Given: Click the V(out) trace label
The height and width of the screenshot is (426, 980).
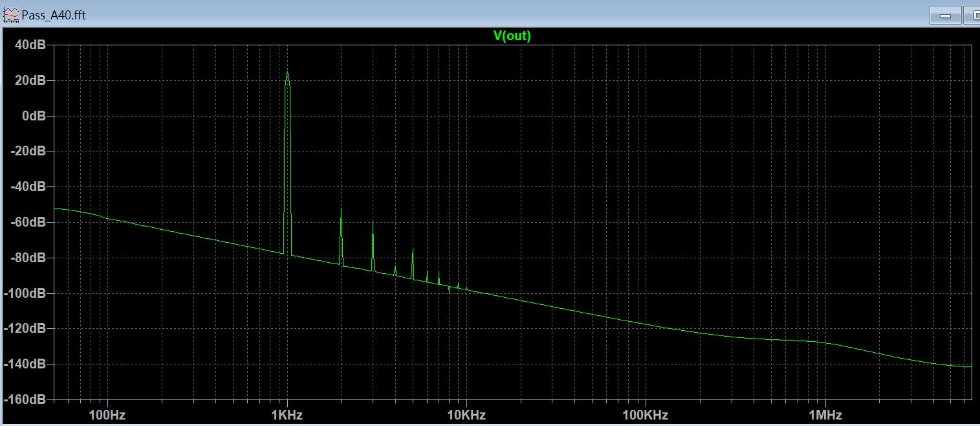Looking at the screenshot, I should pyautogui.click(x=512, y=36).
